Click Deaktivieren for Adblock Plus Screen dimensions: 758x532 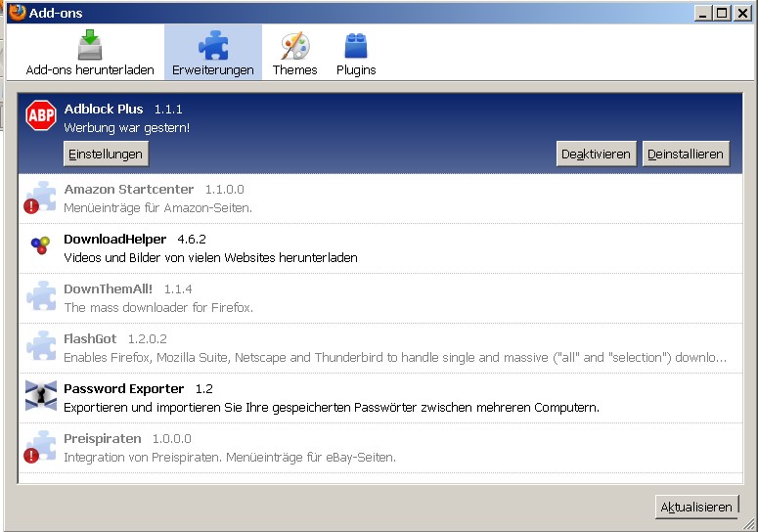(596, 155)
